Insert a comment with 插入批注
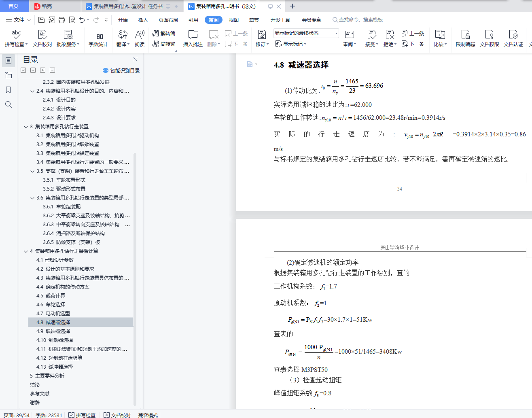Viewport: 532px width, 418px height. (x=193, y=38)
